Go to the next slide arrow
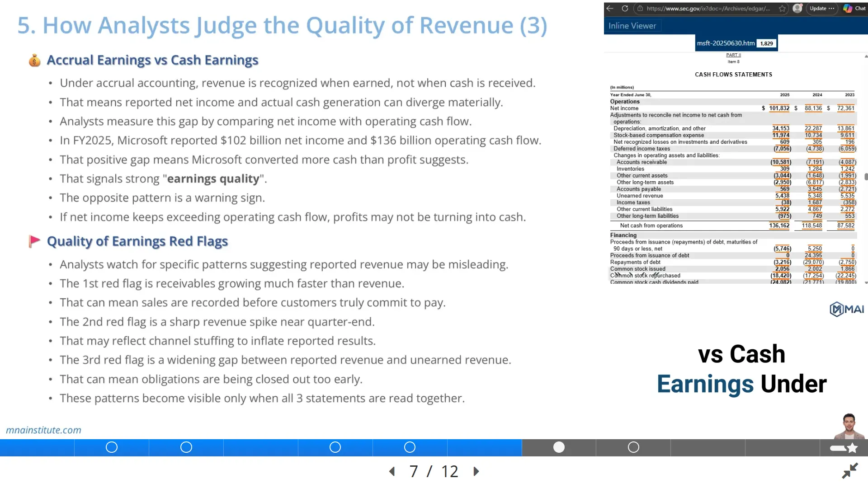 tap(476, 471)
